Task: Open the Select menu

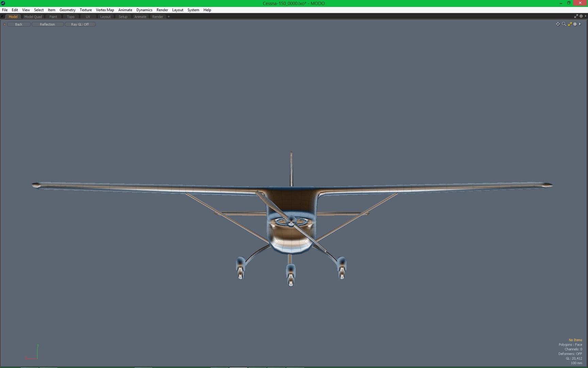Action: tap(39, 10)
